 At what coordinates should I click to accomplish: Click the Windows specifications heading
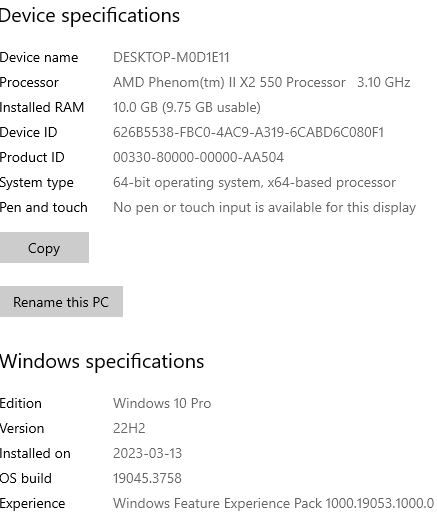coord(102,362)
